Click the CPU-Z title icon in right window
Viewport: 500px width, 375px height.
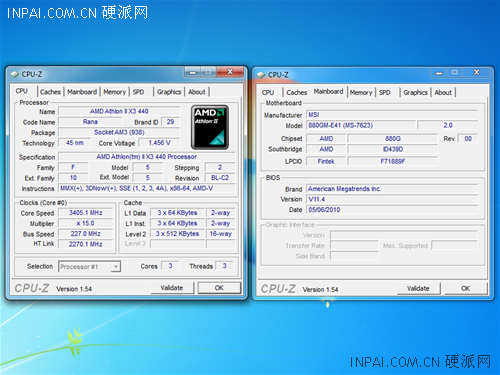tap(261, 75)
